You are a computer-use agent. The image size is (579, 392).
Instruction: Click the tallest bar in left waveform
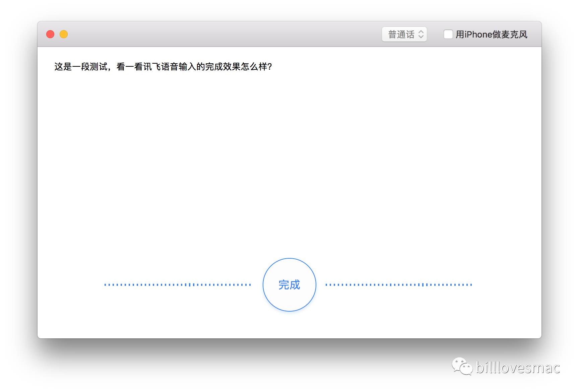(x=190, y=285)
